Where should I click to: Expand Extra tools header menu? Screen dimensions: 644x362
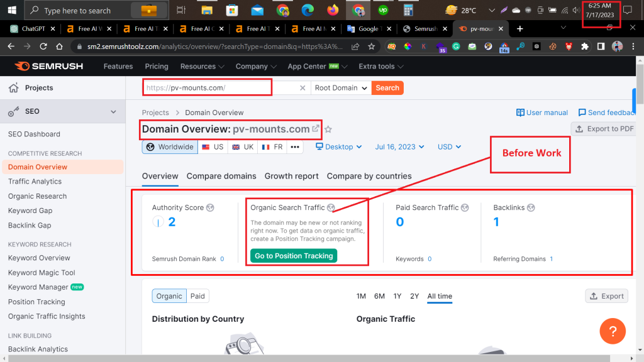(380, 66)
